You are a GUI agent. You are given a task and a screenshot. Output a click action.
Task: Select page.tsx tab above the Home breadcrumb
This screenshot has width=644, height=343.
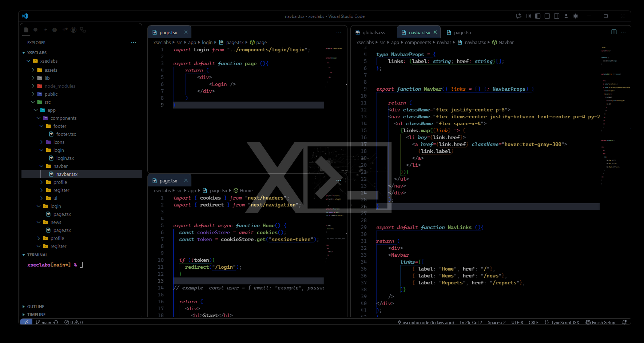[169, 181]
